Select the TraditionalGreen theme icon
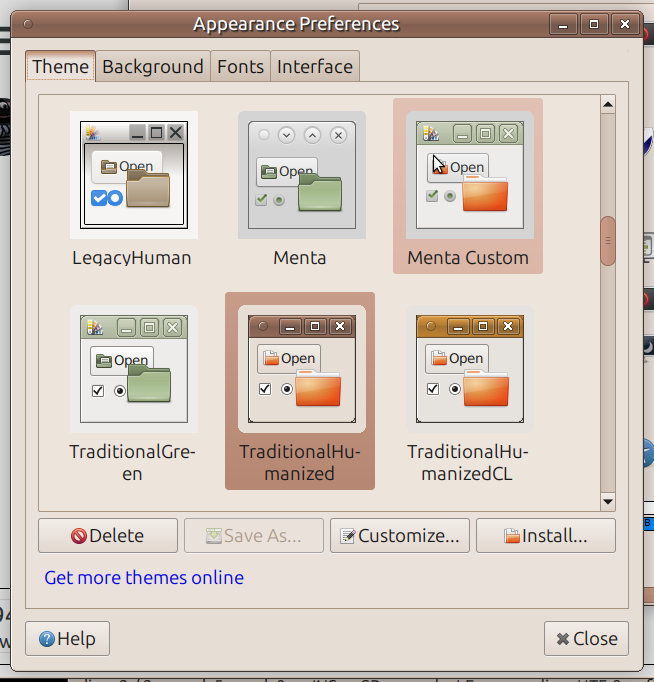 pyautogui.click(x=133, y=368)
